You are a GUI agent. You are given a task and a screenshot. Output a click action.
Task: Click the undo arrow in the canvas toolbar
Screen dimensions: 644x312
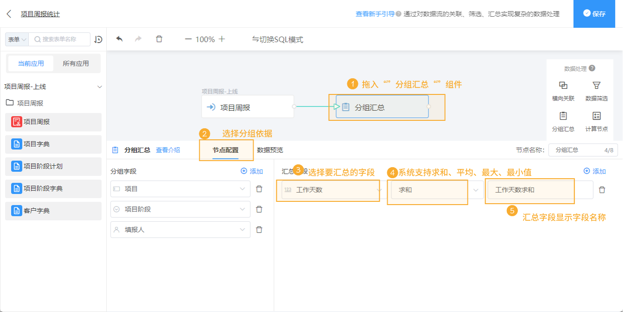119,39
